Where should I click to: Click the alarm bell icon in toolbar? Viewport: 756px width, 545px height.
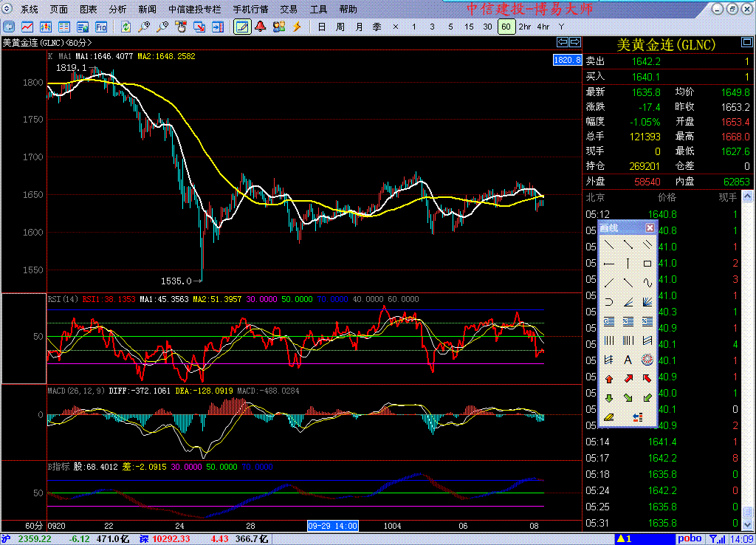coord(261,27)
